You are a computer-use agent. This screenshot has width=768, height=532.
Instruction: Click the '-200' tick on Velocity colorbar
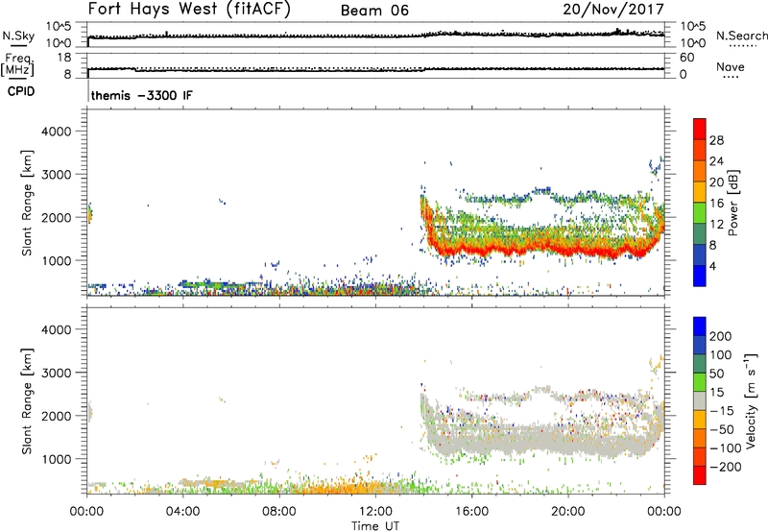tap(725, 467)
